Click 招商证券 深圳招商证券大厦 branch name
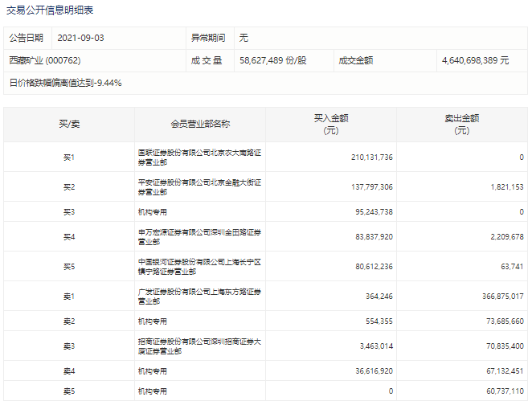Viewport: 532px width, 401px height. tap(199, 346)
